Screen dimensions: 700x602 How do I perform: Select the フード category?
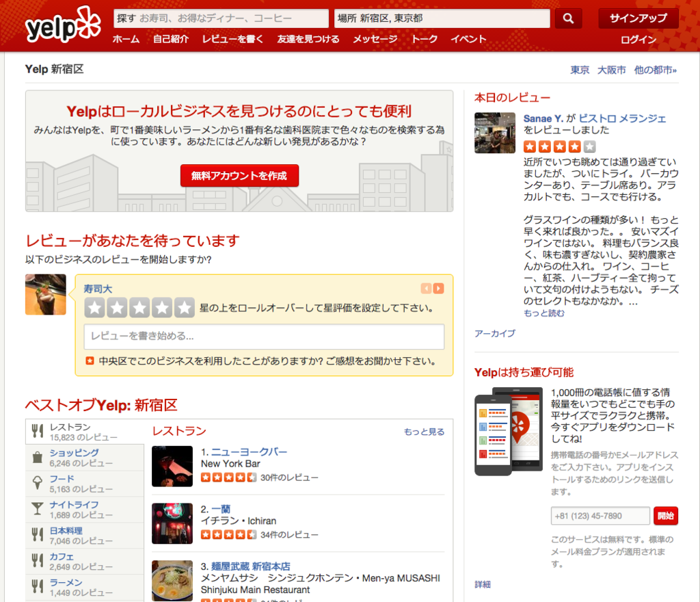[85, 483]
